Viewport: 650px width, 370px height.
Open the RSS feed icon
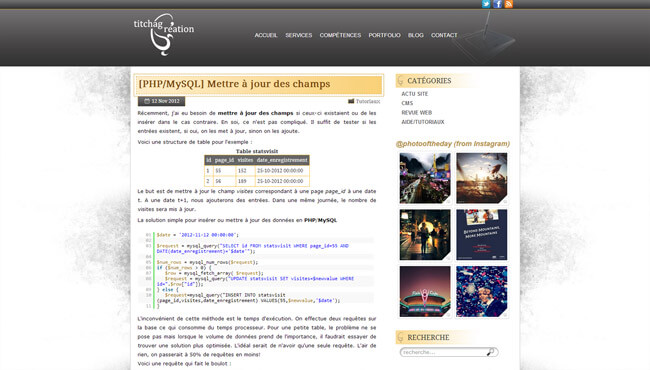pyautogui.click(x=509, y=4)
